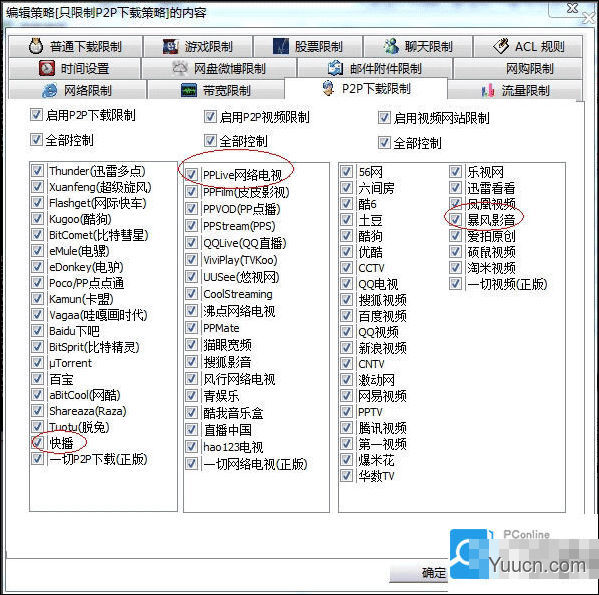Viewport: 599px width, 595px height.
Task: Click the monitor icon on 带宽限制 tab
Action: click(x=189, y=90)
